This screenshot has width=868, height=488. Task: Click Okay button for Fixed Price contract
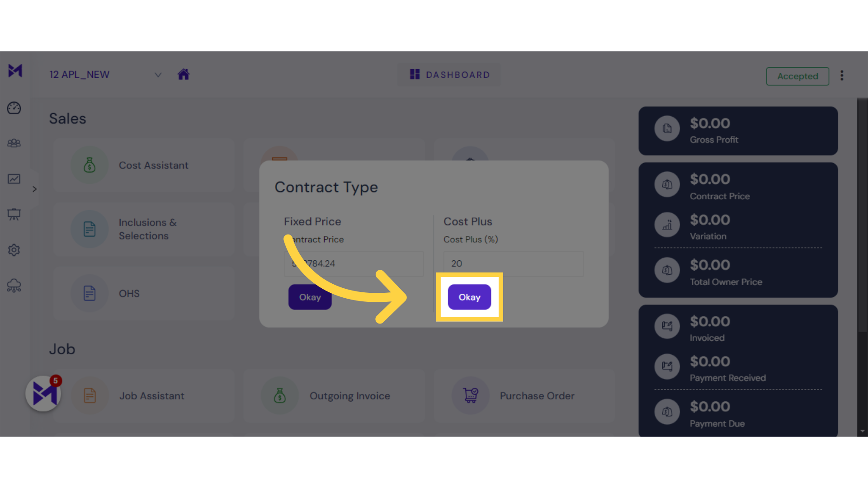coord(309,297)
